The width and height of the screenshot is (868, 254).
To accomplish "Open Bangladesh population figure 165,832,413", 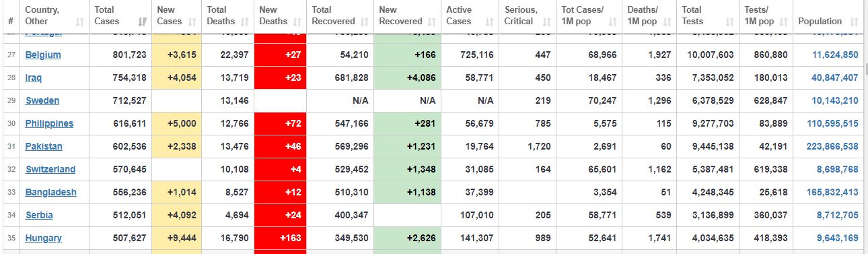I will click(x=832, y=193).
